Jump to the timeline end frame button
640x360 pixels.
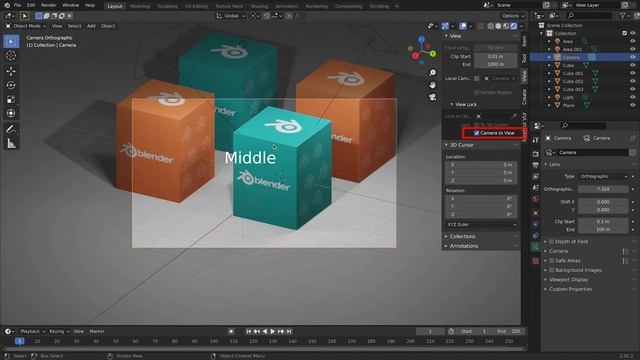pyautogui.click(x=289, y=331)
